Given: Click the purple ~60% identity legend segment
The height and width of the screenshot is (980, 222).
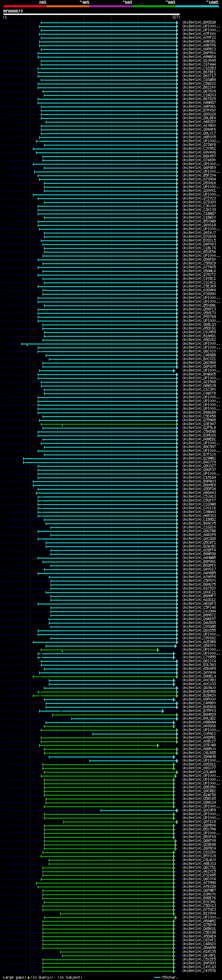Looking at the screenshot, I should pyautogui.click(x=111, y=6).
